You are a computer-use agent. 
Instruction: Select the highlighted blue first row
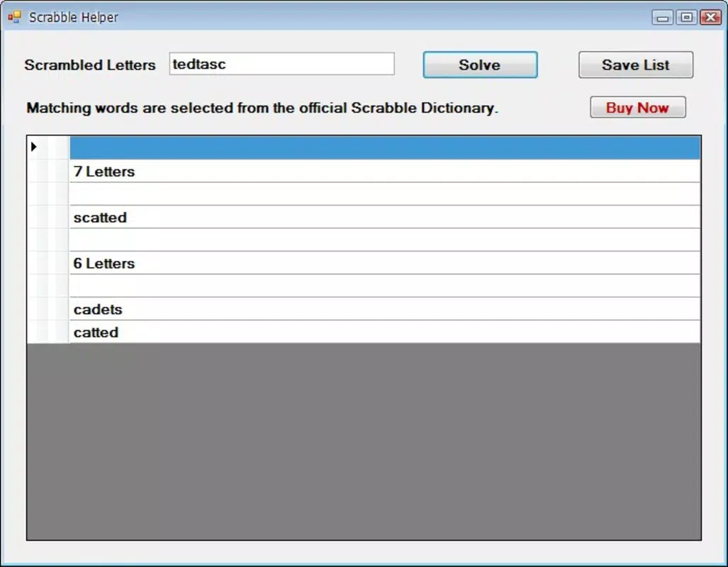(x=385, y=147)
